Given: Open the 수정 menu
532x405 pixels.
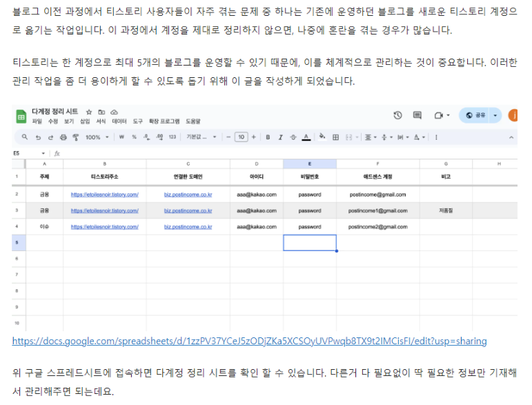Looking at the screenshot, I should 53,121.
